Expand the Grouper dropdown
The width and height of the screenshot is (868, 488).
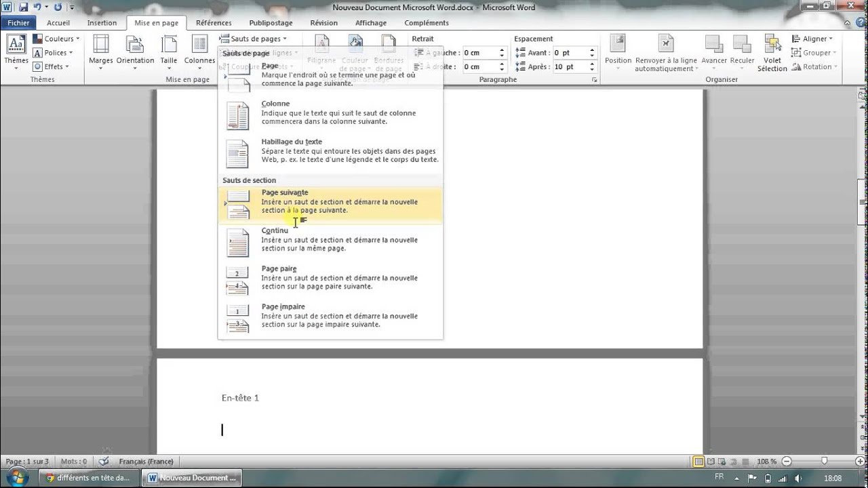814,53
